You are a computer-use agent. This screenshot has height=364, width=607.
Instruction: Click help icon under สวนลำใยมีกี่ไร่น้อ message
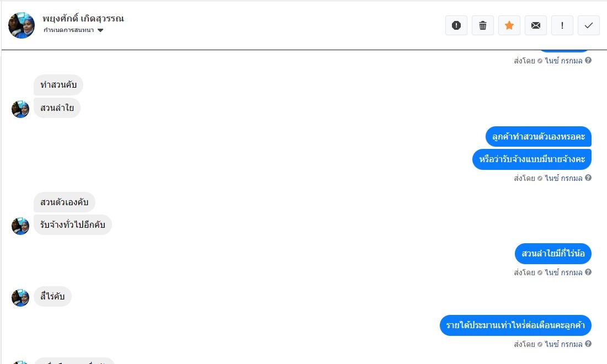point(588,272)
